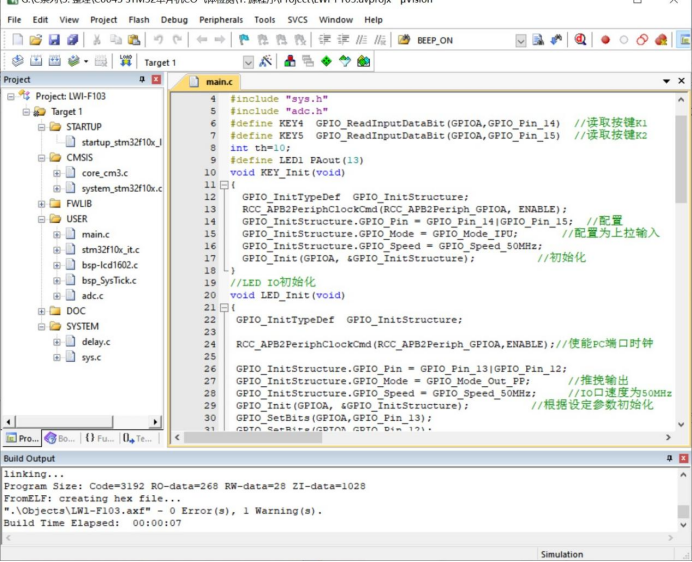Pin the Project panel with the pushpin

[142, 79]
